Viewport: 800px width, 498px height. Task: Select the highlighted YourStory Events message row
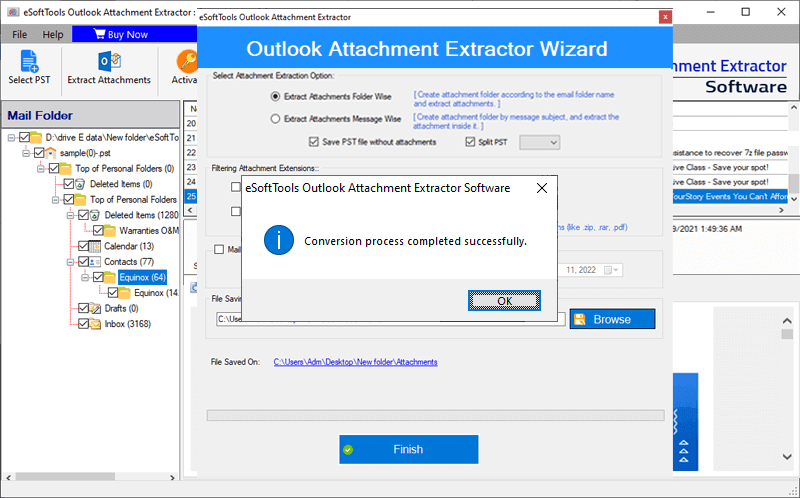click(x=730, y=196)
